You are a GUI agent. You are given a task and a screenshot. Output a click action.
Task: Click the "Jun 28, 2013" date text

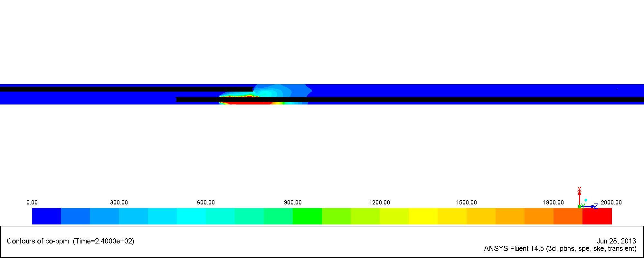point(616,241)
